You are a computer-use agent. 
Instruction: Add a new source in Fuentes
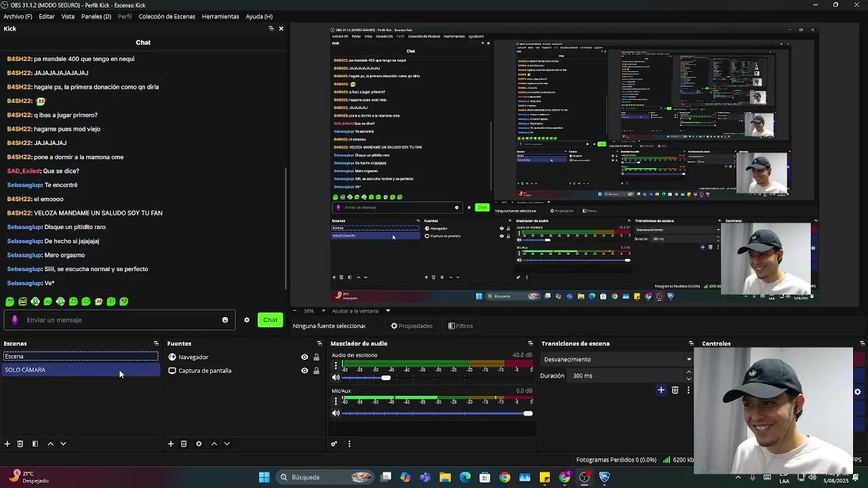[171, 444]
